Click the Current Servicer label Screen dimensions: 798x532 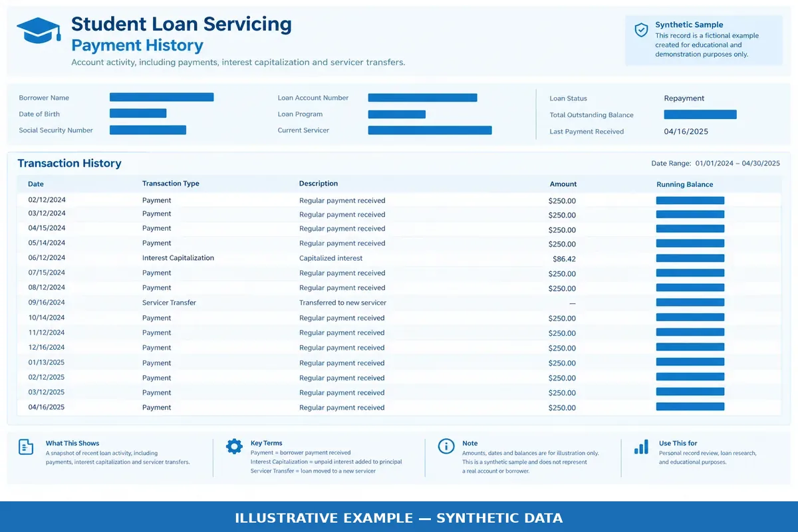tap(303, 130)
